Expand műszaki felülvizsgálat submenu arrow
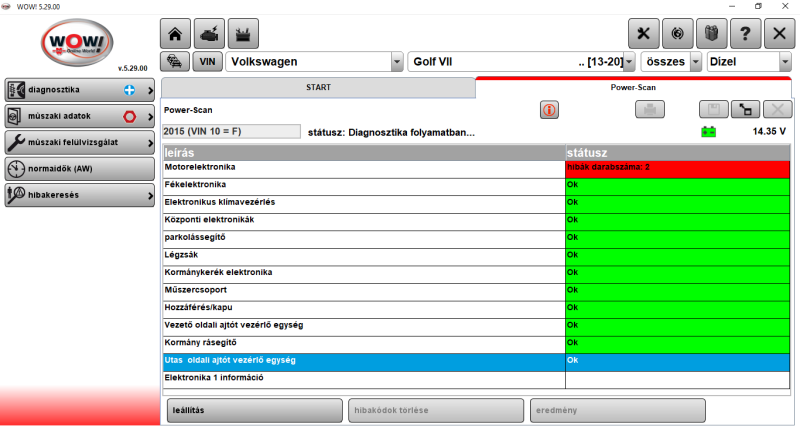 click(150, 143)
